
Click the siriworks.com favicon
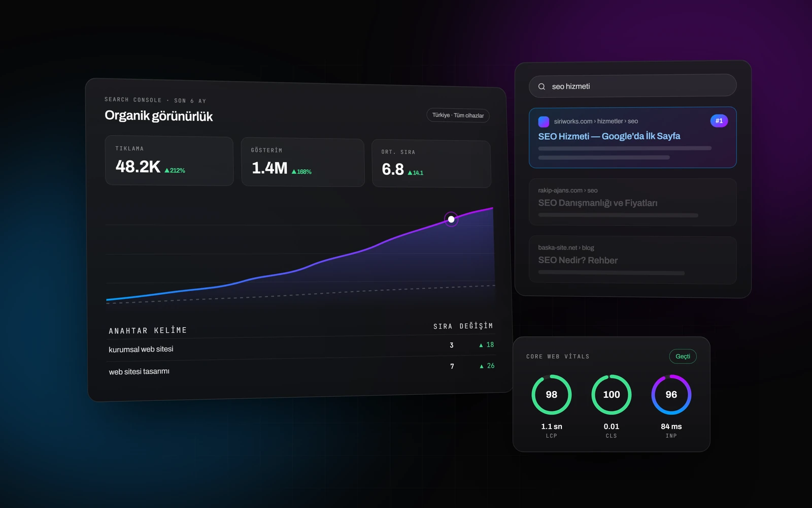(x=544, y=121)
